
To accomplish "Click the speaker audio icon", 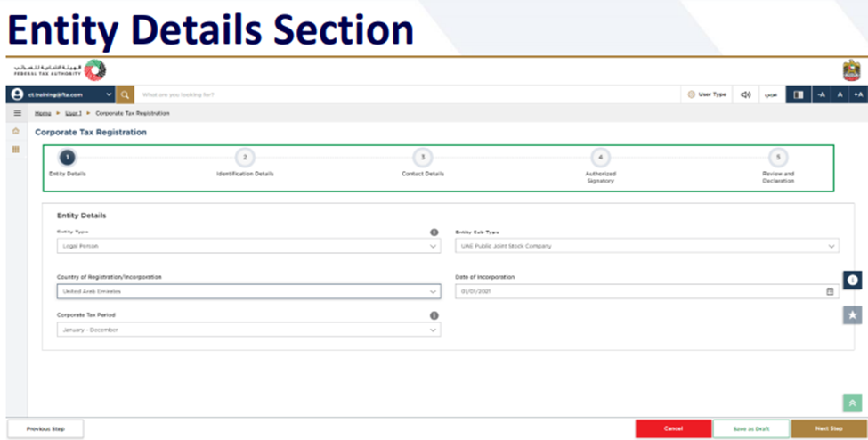I will coord(746,94).
